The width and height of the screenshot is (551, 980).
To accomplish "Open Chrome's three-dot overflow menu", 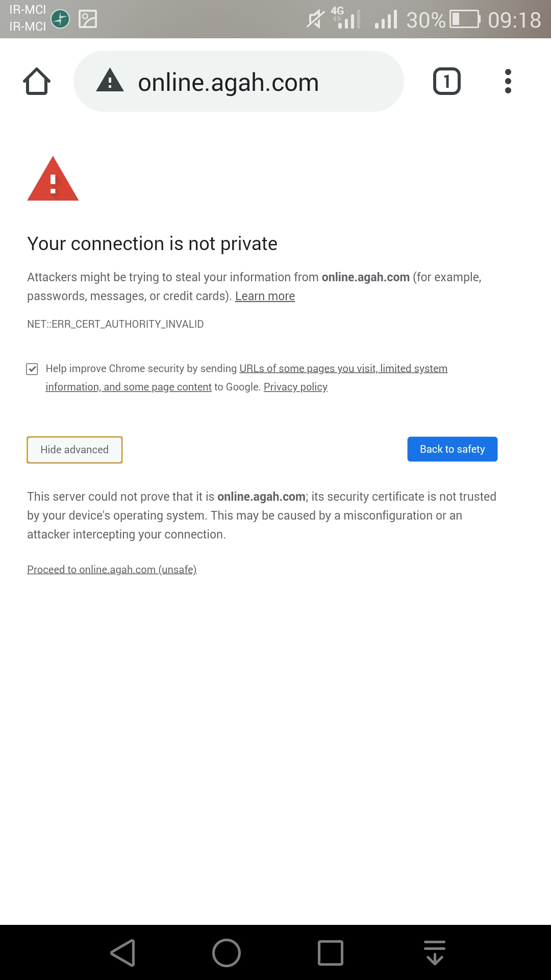I will [508, 81].
